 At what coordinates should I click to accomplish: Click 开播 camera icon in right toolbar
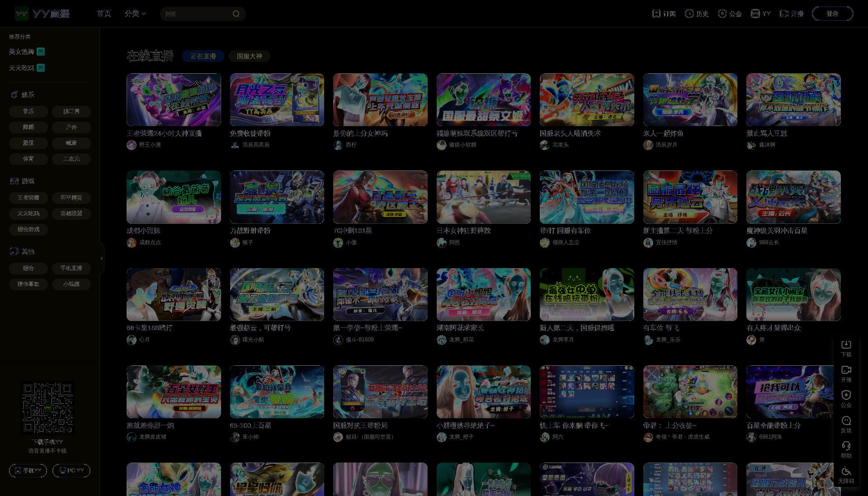pyautogui.click(x=846, y=370)
